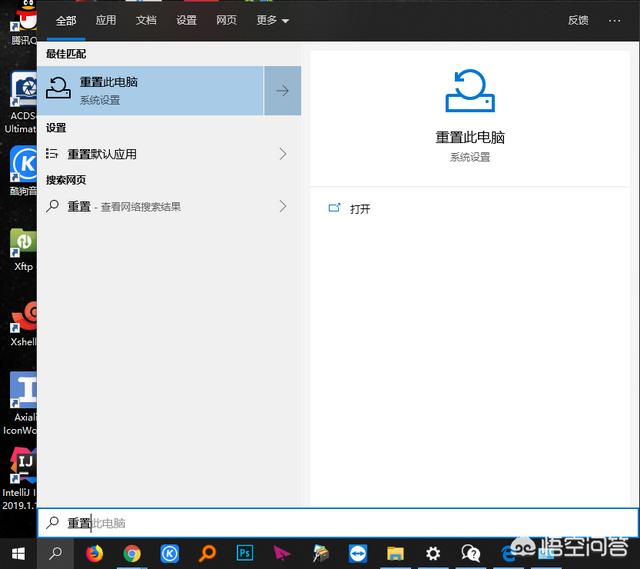Open the 更多 dropdown in search filters
This screenshot has height=569, width=640.
coord(272,20)
